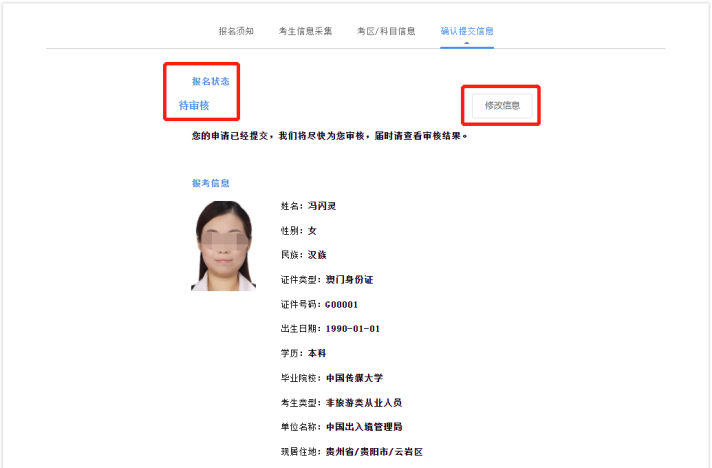Viewport: 712px width, 468px height.
Task: Go to the 考区/科目信息 tab
Action: pos(386,31)
